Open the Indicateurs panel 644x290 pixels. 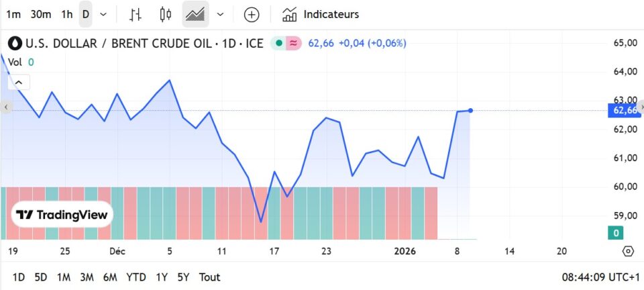321,14
